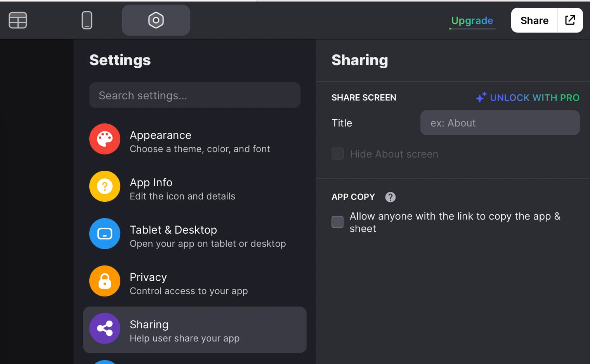
Task: Enable allow anyone to copy the app checkbox
Action: (338, 222)
